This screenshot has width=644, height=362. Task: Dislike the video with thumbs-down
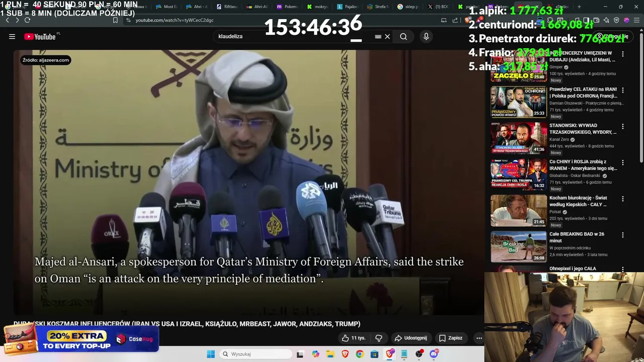pyautogui.click(x=379, y=338)
